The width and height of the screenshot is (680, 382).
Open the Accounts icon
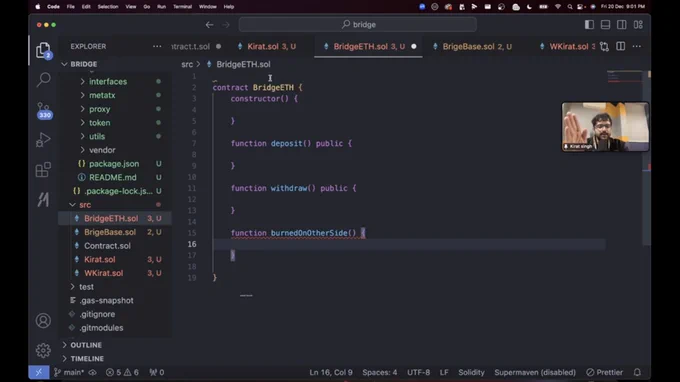click(43, 321)
